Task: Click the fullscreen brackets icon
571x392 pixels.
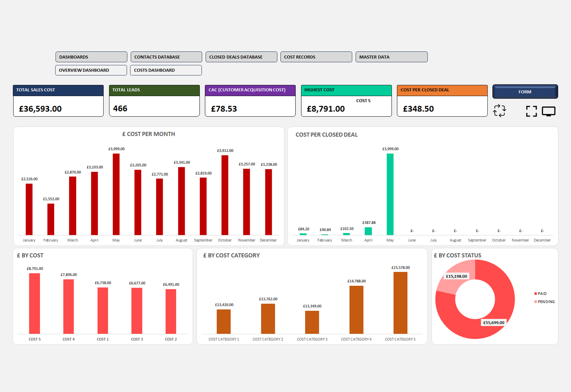Action: (x=531, y=111)
